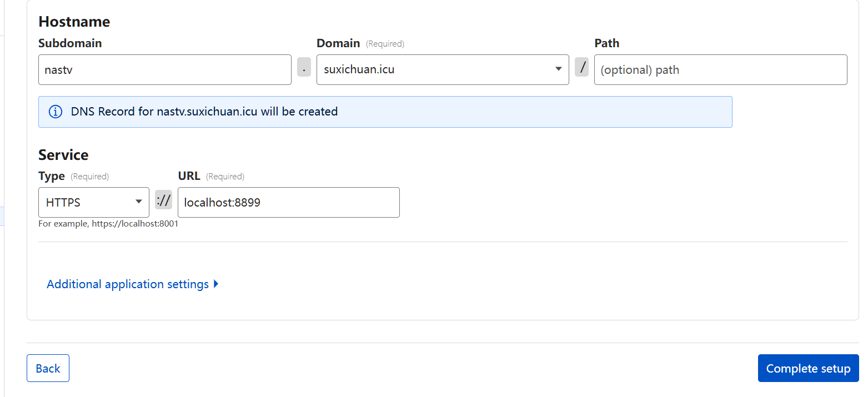Screen dimensions: 868x397
Task: Open the Service Type HTTPS dropdown
Action: (x=94, y=202)
